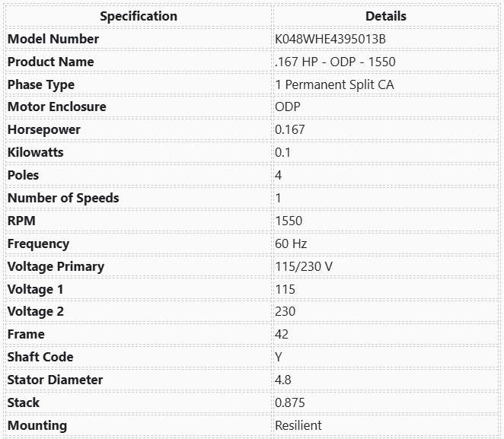Viewport: 504px width, 439px height.
Task: Click the '60 Hz' frequency value
Action: click(291, 243)
